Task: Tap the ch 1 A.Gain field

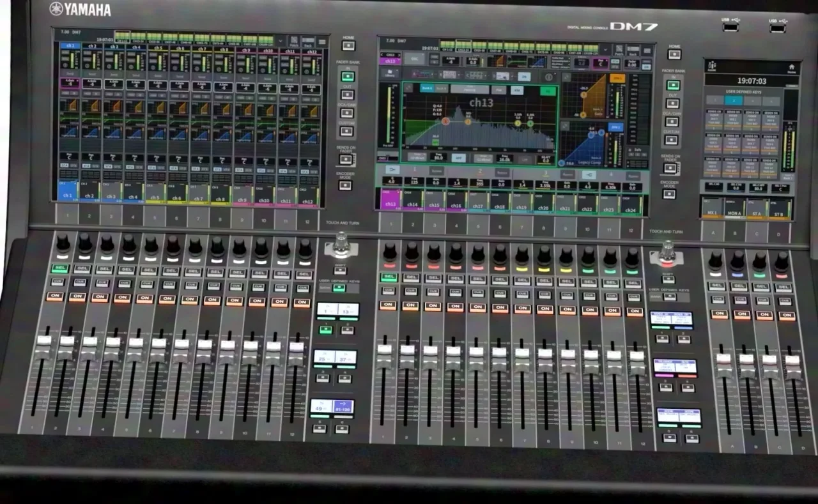Action: 70,83
